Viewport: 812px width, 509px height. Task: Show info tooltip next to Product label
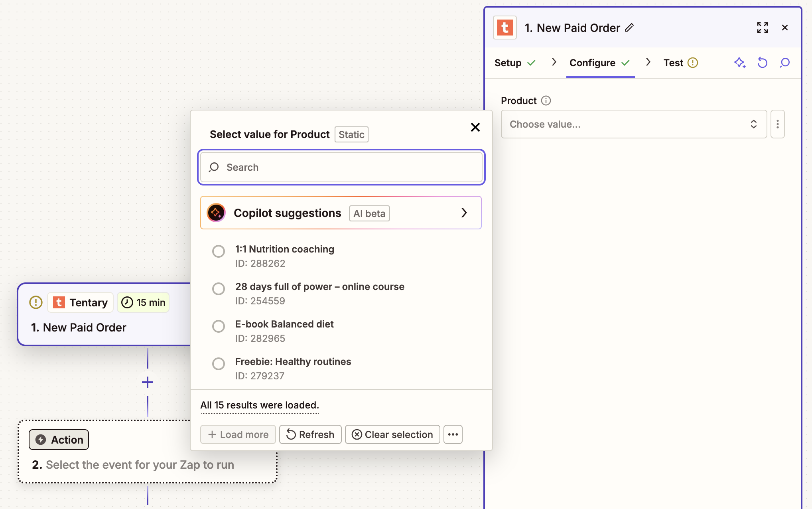coord(546,101)
